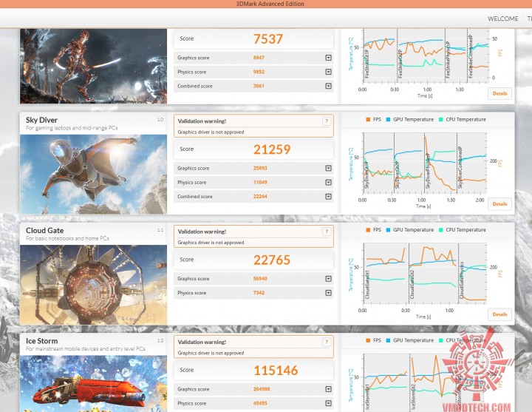Click Cloud Gate 'Graphics driver is not approved' message

(x=211, y=243)
